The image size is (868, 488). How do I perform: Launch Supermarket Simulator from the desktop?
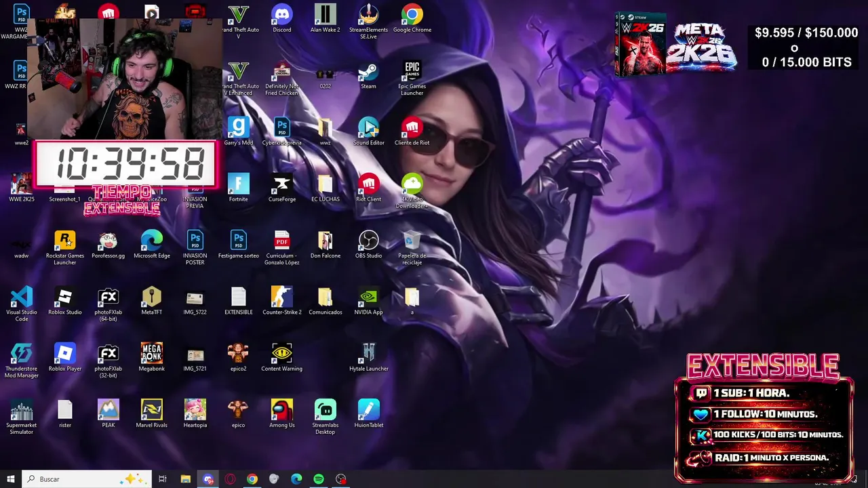click(x=21, y=417)
